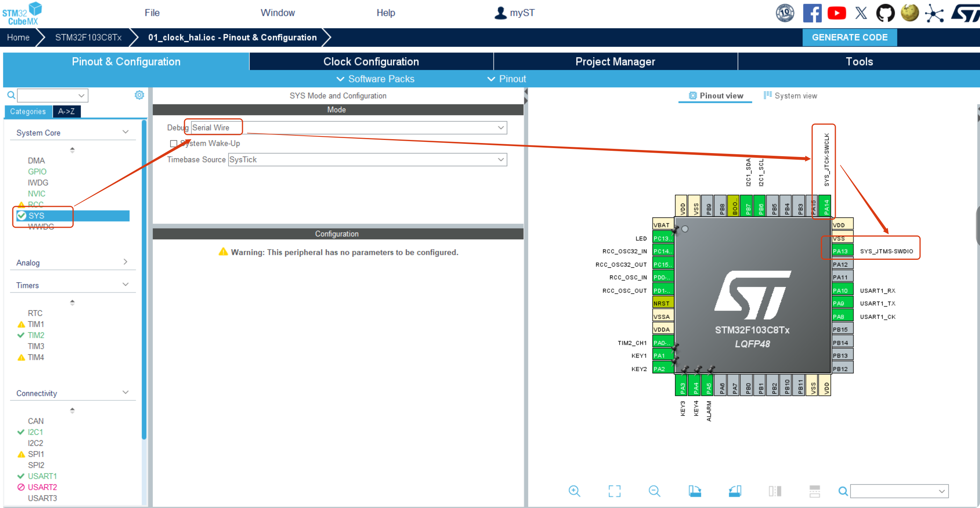Click the 01_clock_hal.ioc breadcrumb

pyautogui.click(x=232, y=38)
